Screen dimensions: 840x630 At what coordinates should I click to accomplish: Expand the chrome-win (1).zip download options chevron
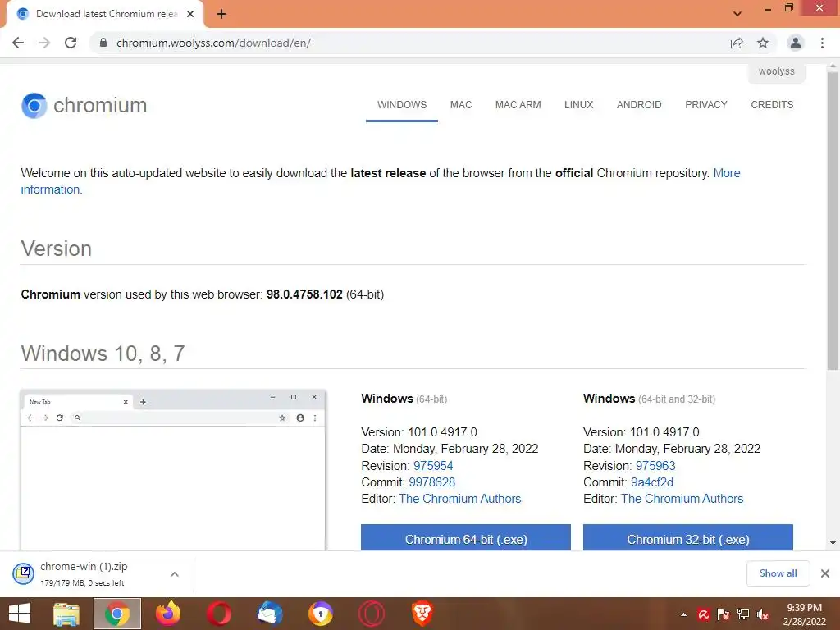point(175,574)
